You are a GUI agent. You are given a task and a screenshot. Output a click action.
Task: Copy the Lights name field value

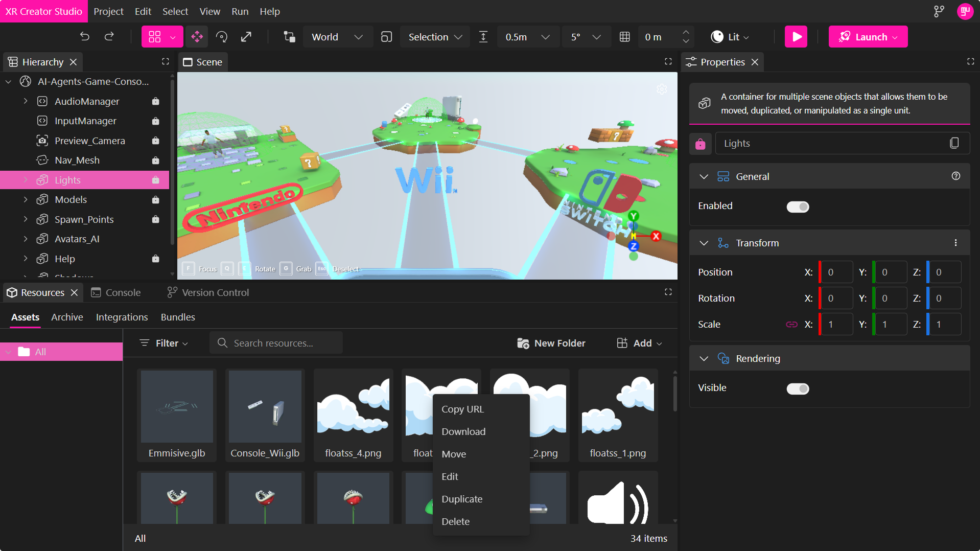point(954,143)
